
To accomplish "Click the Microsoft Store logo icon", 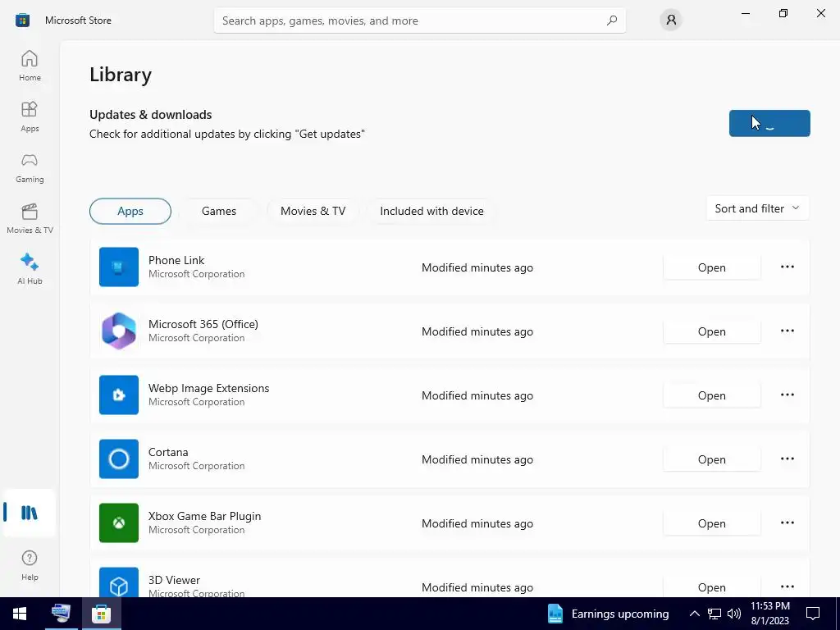I will pos(22,21).
